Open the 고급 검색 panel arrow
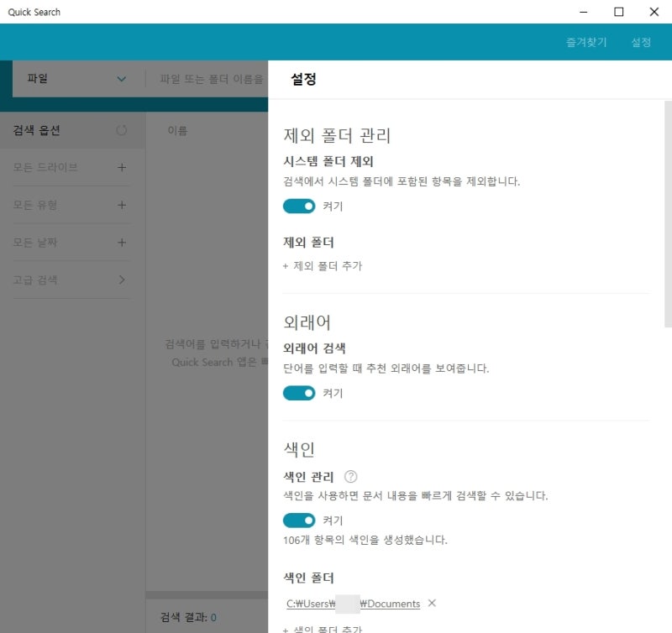The height and width of the screenshot is (633, 672). (x=120, y=280)
